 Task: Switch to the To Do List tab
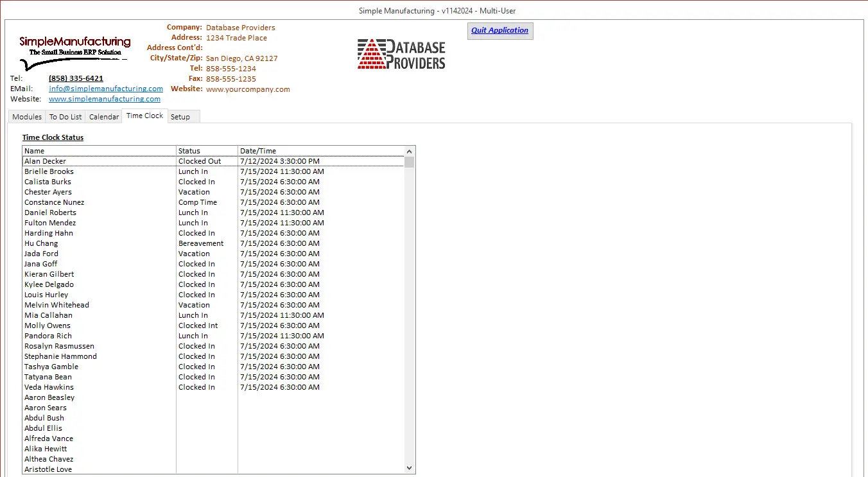(65, 117)
